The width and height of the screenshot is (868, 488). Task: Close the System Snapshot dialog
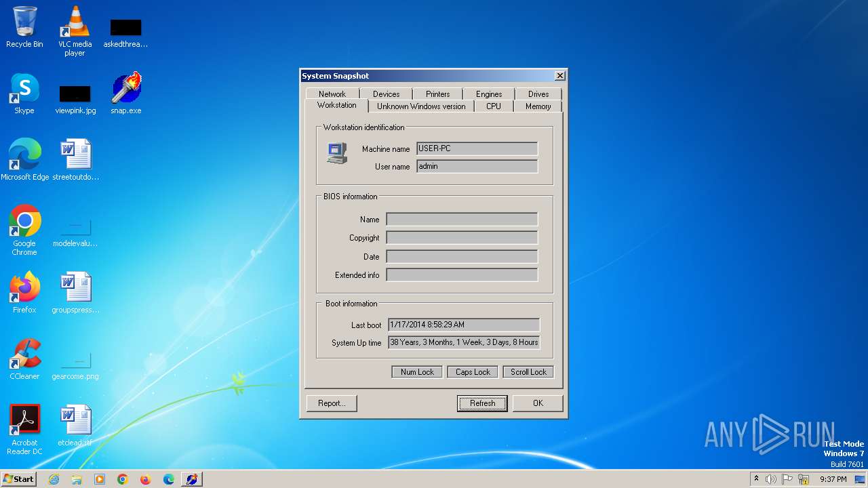tap(559, 76)
